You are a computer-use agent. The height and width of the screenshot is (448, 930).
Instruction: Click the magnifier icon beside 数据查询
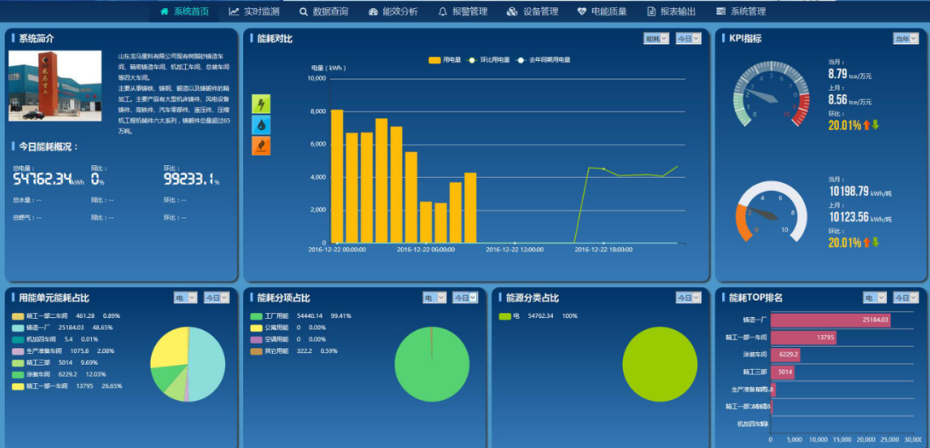(304, 12)
